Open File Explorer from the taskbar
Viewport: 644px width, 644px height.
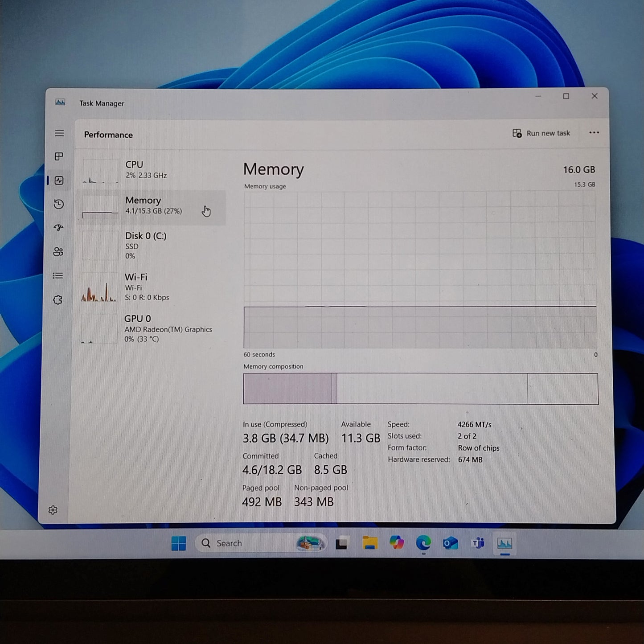tap(369, 543)
